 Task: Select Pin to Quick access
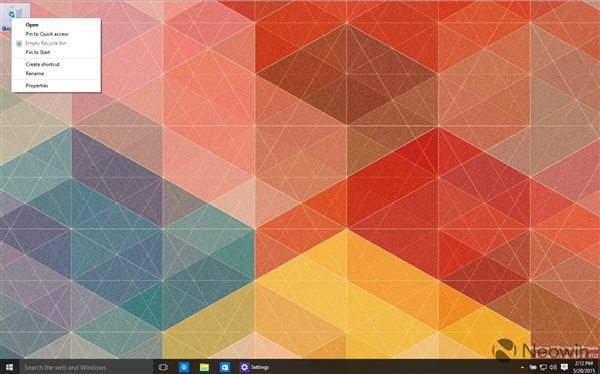pos(56,34)
